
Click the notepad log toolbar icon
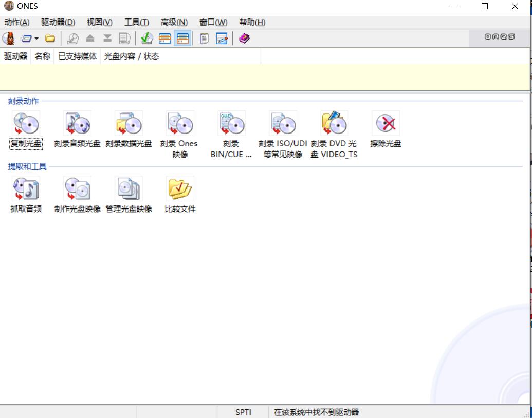pos(204,39)
